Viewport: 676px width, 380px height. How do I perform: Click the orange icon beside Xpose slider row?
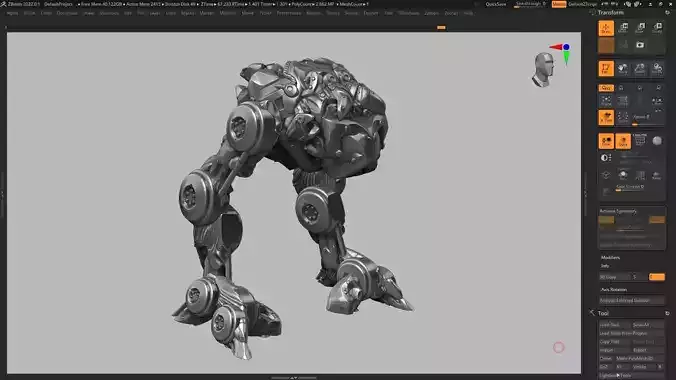[606, 118]
